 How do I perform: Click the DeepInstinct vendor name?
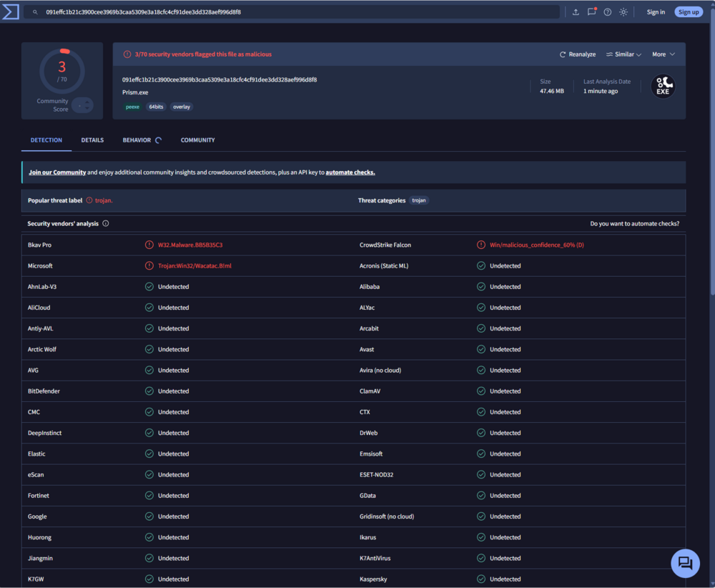pos(44,433)
